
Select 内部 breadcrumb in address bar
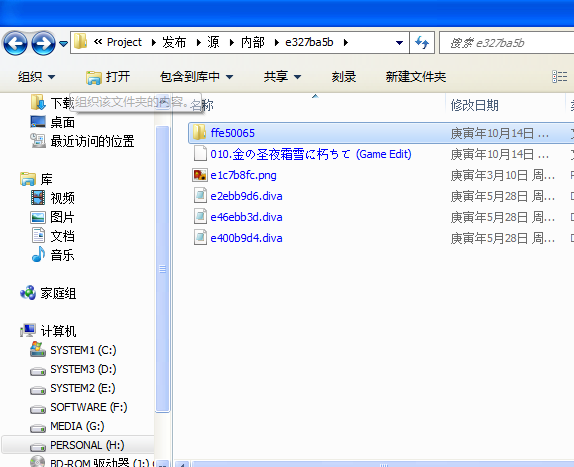point(253,42)
